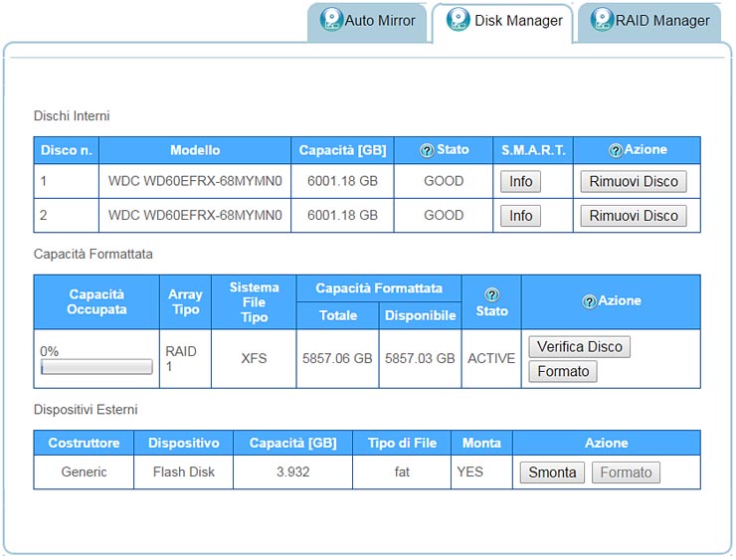Screen dimensions: 736x560
Task: Click Formato button for the RAID 1 array
Action: coord(563,372)
